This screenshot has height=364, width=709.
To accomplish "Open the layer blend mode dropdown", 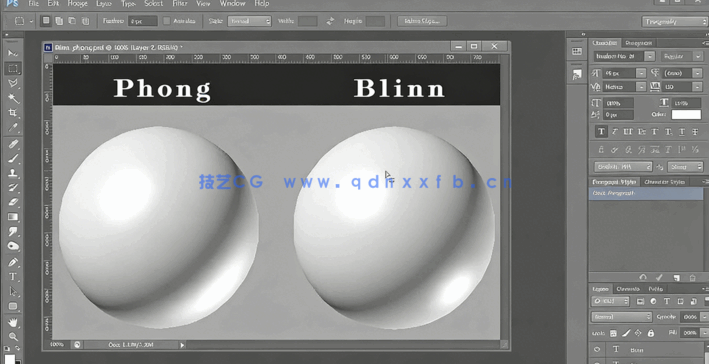I will tap(622, 317).
